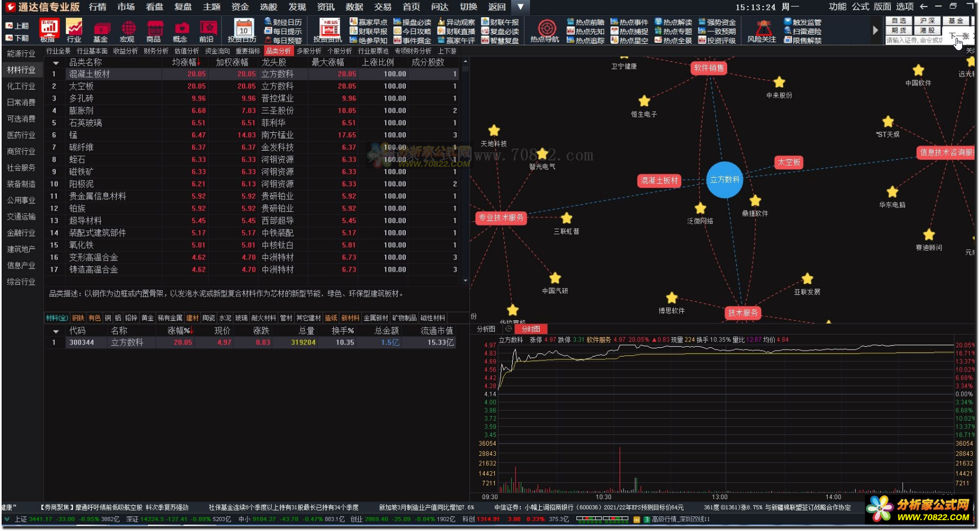980x531 pixels.
Task: Open the 投资资讯 news icon
Action: point(328,31)
